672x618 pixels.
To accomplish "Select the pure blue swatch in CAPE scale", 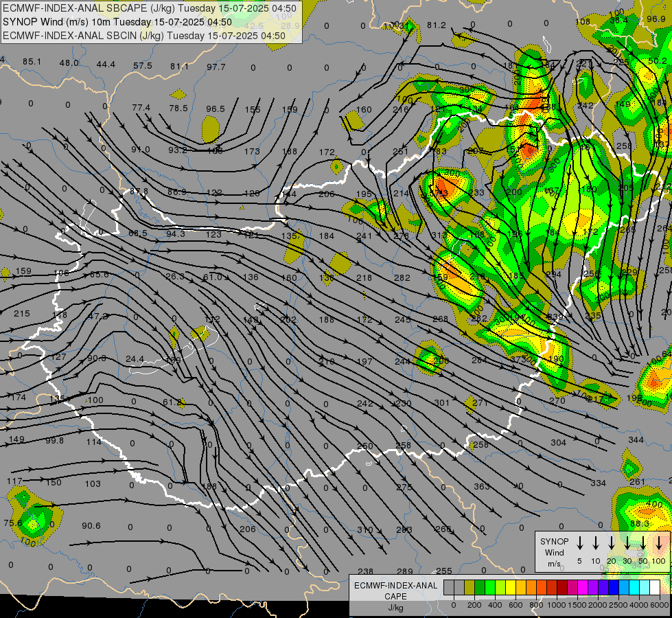I will coord(613,588).
